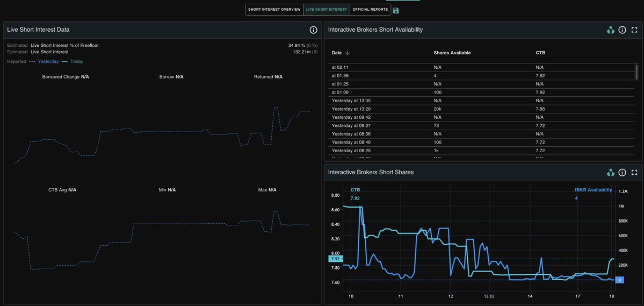The height and width of the screenshot is (306, 644).
Task: Select the 'Yesterday at 09:27' row
Action: click(481, 125)
